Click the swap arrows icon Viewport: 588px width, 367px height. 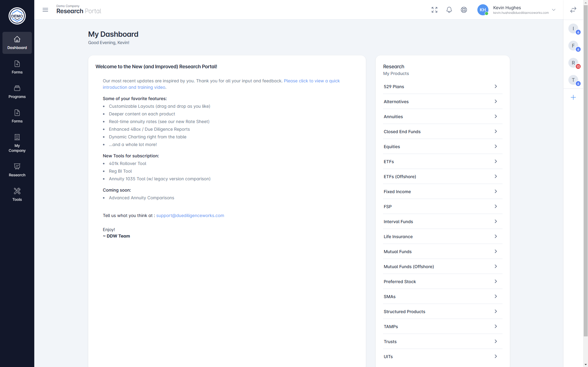coord(573,10)
